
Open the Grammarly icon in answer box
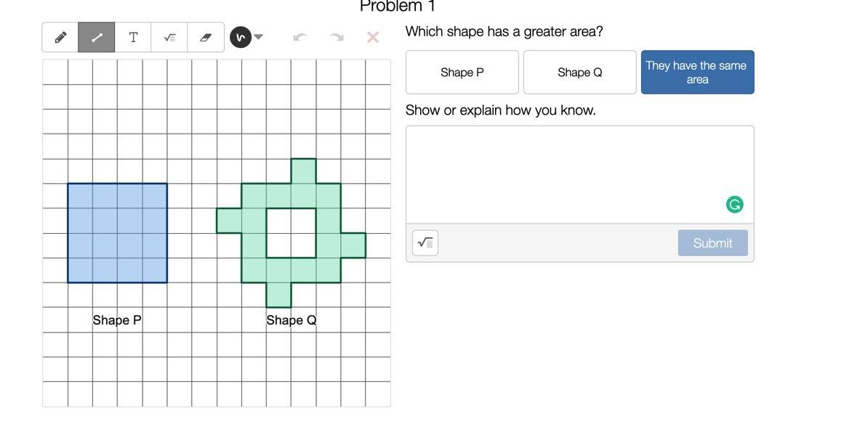click(x=734, y=205)
